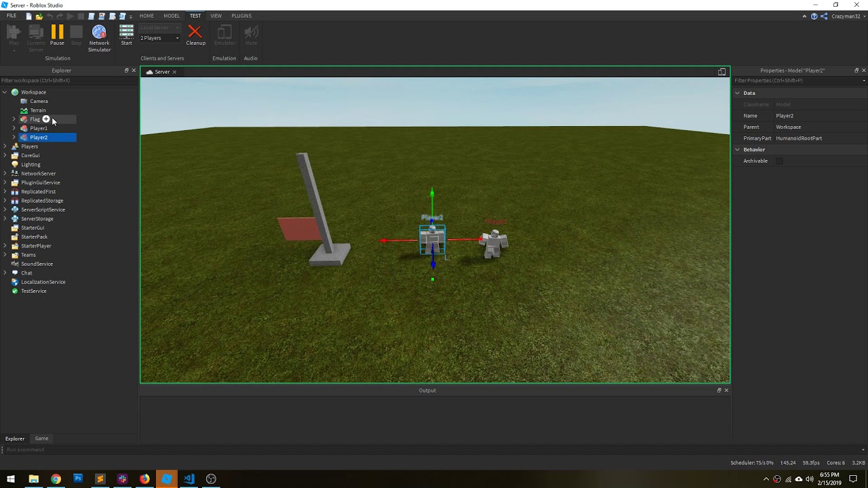Screen dimensions: 868x488
Task: Click the StarterPack icon
Action: [x=15, y=237]
